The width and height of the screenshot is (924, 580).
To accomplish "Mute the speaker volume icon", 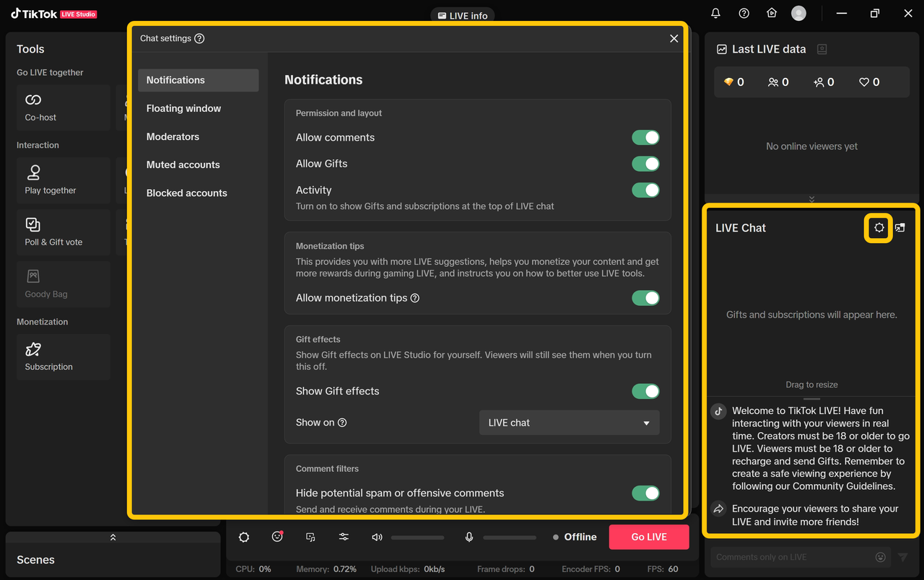I will [x=377, y=537].
